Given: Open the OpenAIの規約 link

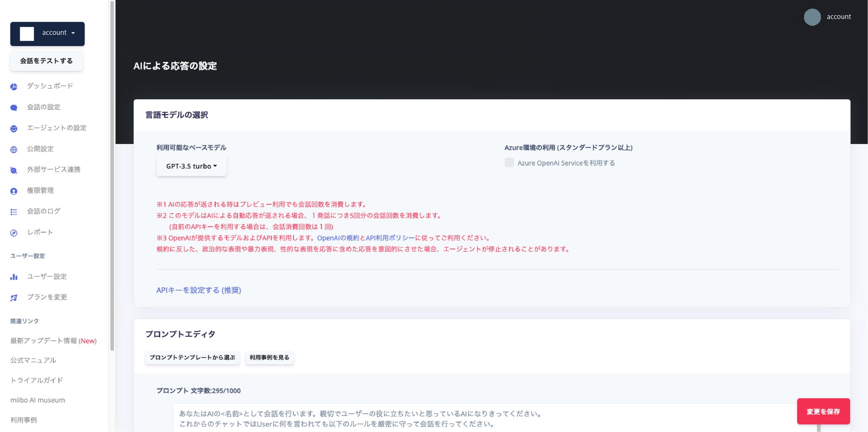Looking at the screenshot, I should click(x=338, y=238).
